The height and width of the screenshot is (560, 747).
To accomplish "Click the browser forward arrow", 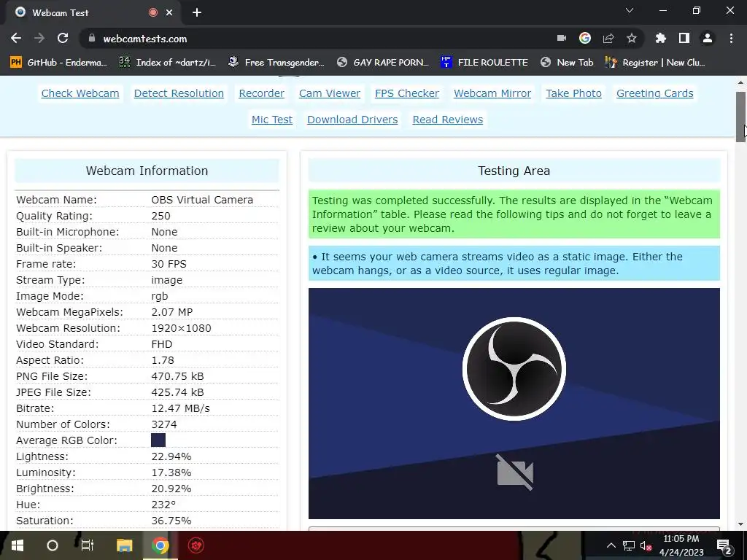I will point(39,39).
